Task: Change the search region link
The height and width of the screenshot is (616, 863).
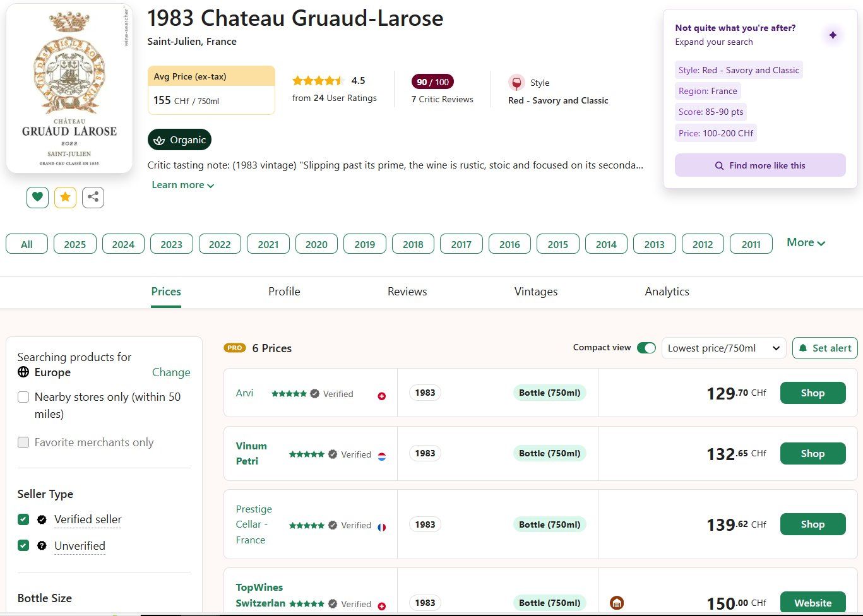Action: [171, 372]
